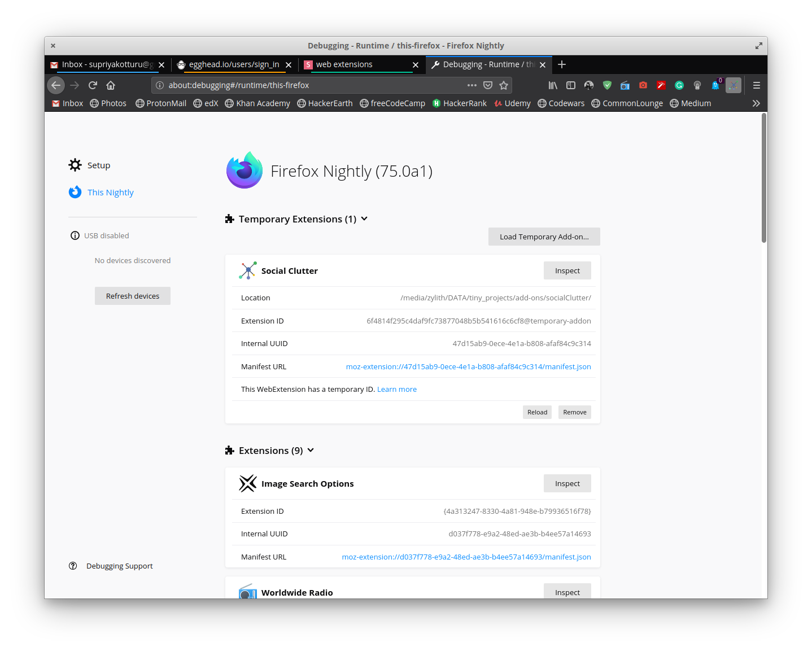812x651 pixels.
Task: Open the Photos bookmark
Action: tap(108, 103)
